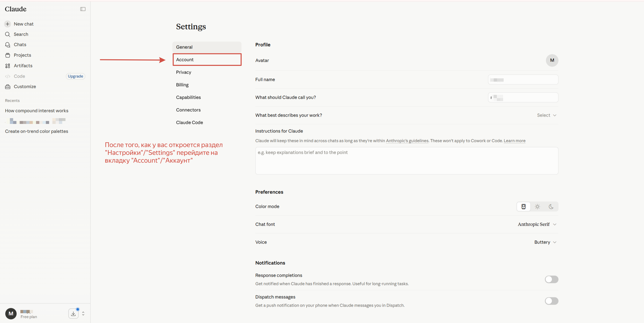Enable Response completions notifications toggle

coord(551,279)
